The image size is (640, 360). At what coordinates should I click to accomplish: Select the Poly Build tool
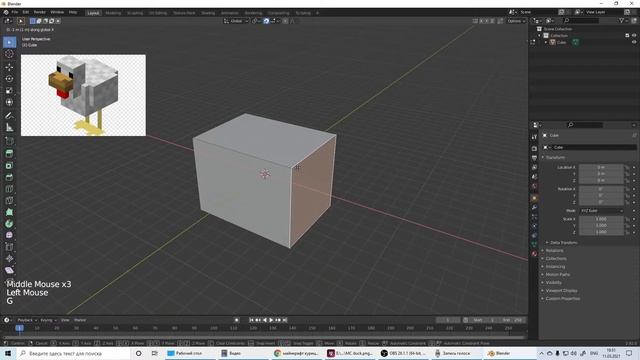pos(9,212)
